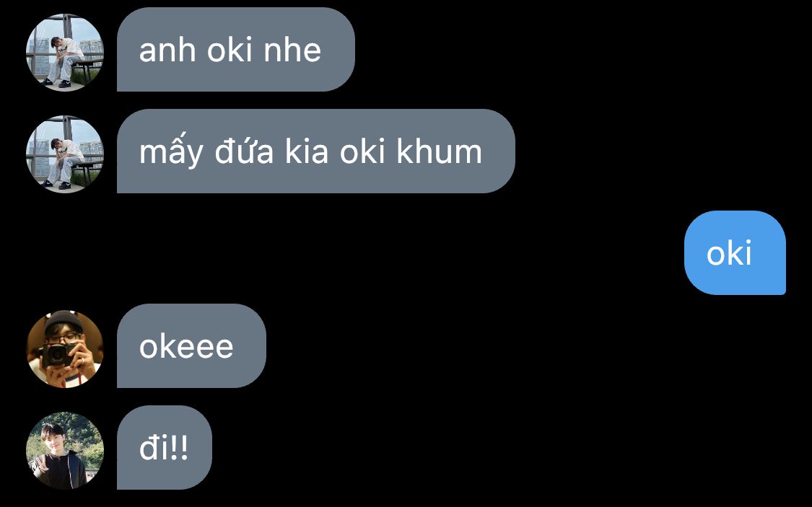Click "oki" inside the second gray bubble
Screen dimensions: 812x507
tap(362, 152)
